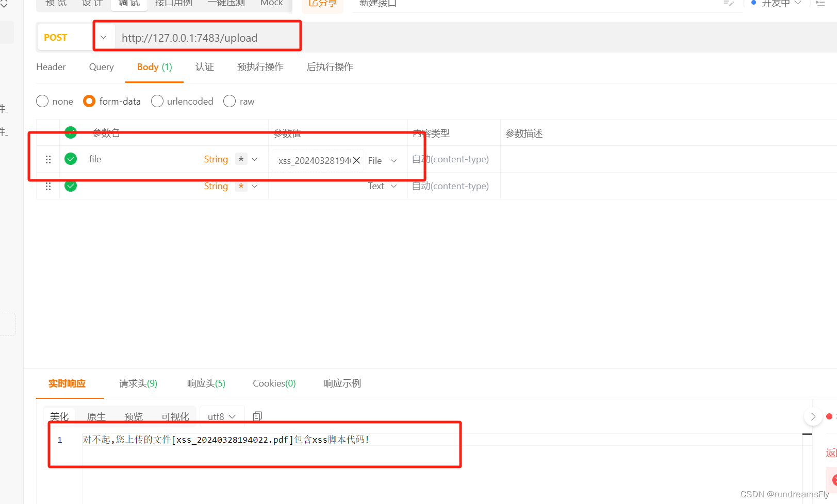Uncheck the file parameter enable checkbox
This screenshot has width=837, height=504.
point(70,159)
